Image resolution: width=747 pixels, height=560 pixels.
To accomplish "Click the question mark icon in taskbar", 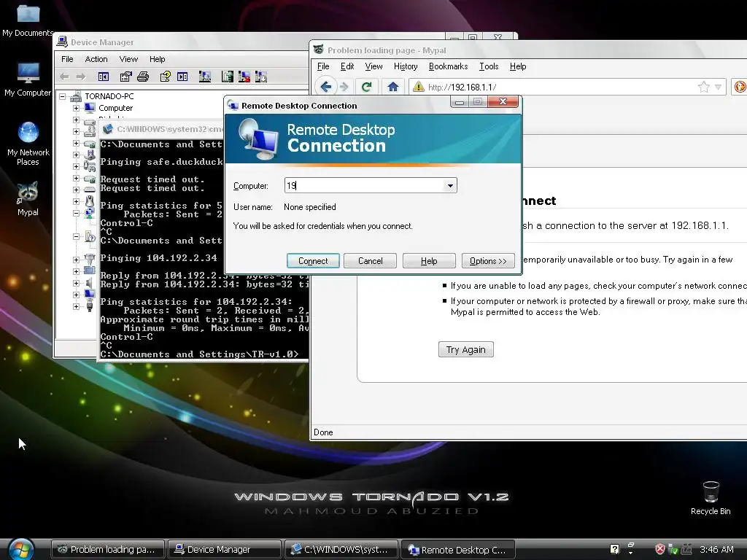I will click(x=614, y=549).
